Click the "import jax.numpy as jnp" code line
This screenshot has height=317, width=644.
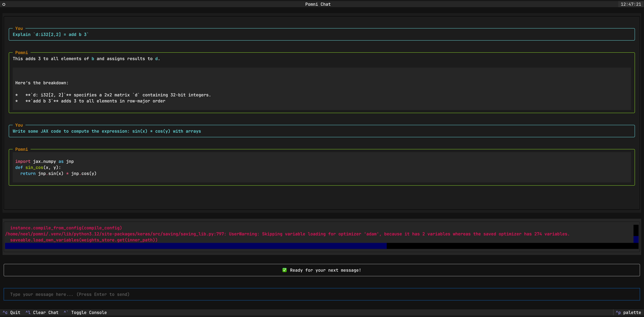pyautogui.click(x=45, y=161)
